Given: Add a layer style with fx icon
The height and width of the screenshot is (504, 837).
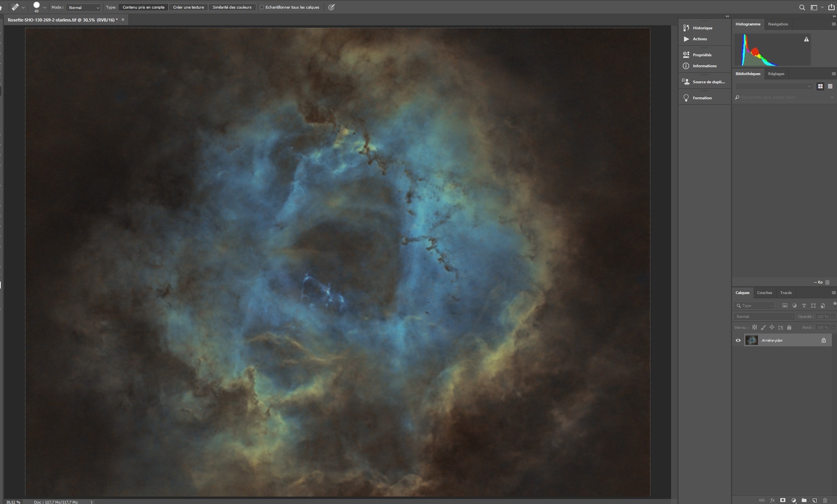Looking at the screenshot, I should coord(772,500).
